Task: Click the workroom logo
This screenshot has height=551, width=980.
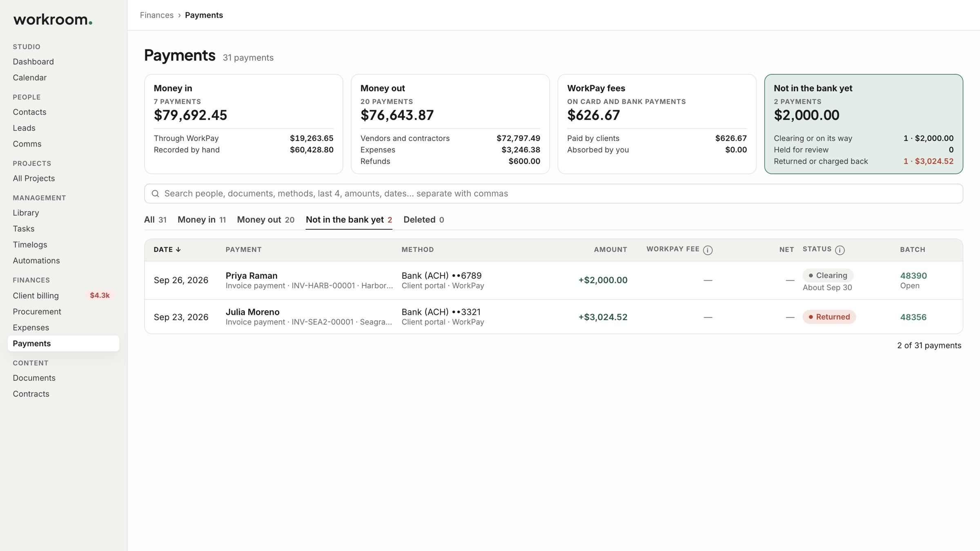Action: (53, 19)
